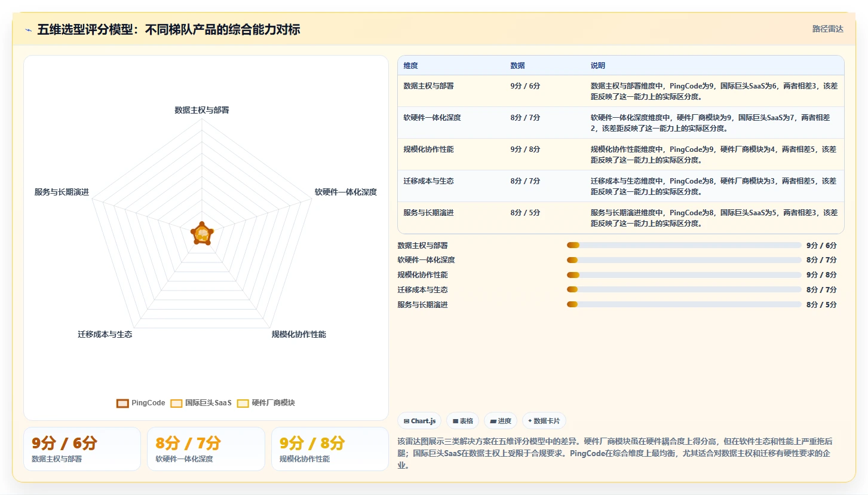The width and height of the screenshot is (868, 495).
Task: Click the 软硬件一体化深度 label beside its progress bar
Action: pyautogui.click(x=426, y=260)
